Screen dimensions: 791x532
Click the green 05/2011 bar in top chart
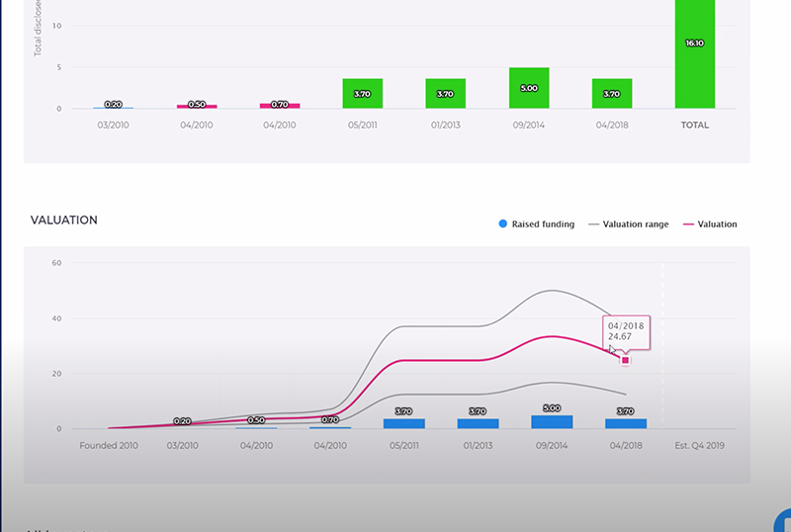[x=362, y=94]
